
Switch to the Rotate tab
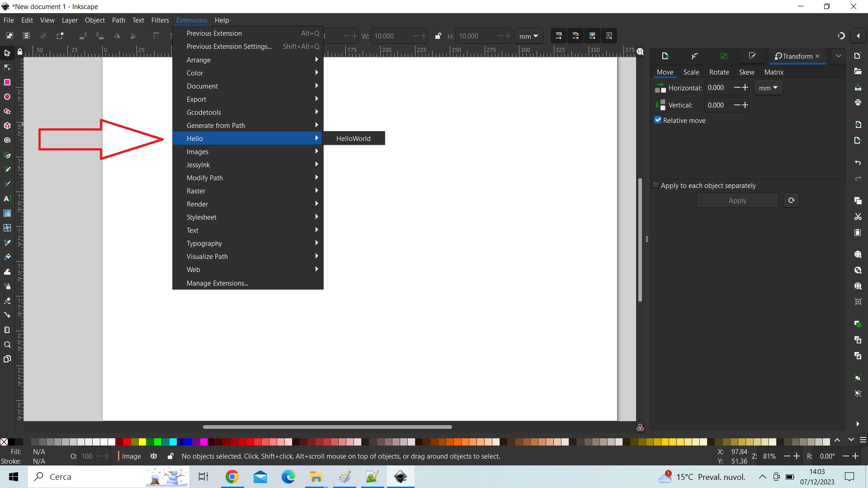pos(719,72)
